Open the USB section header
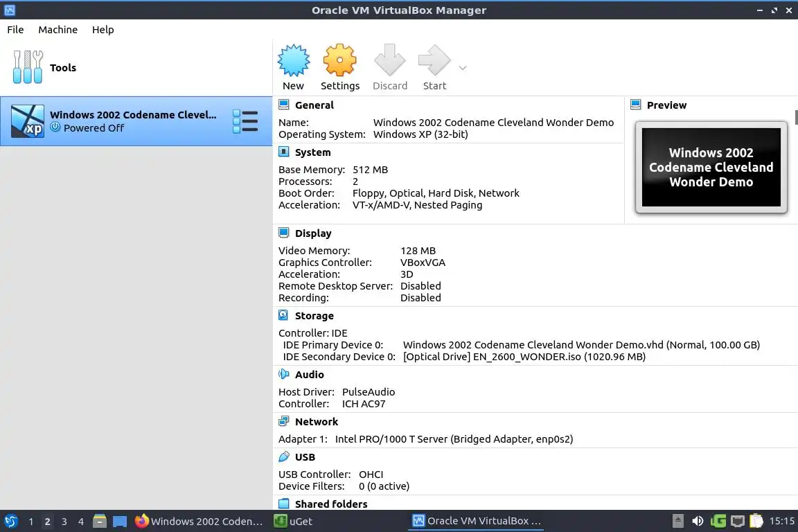 coord(305,457)
